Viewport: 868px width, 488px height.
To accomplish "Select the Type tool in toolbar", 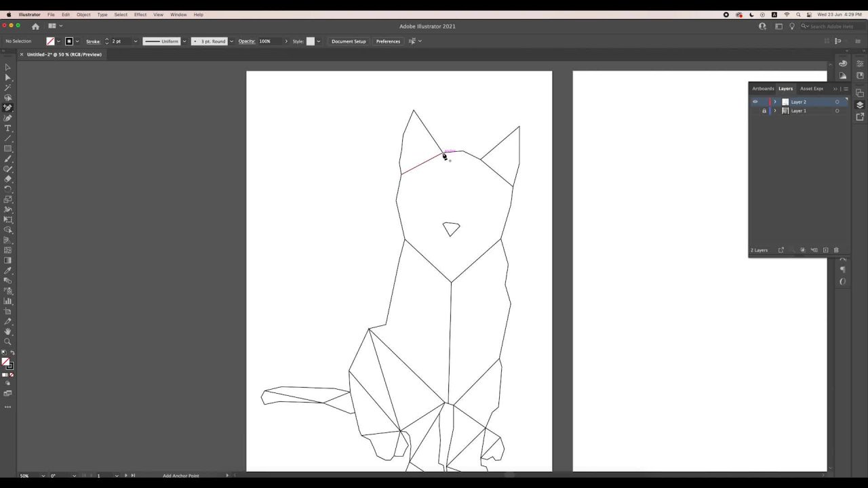I will (7, 128).
